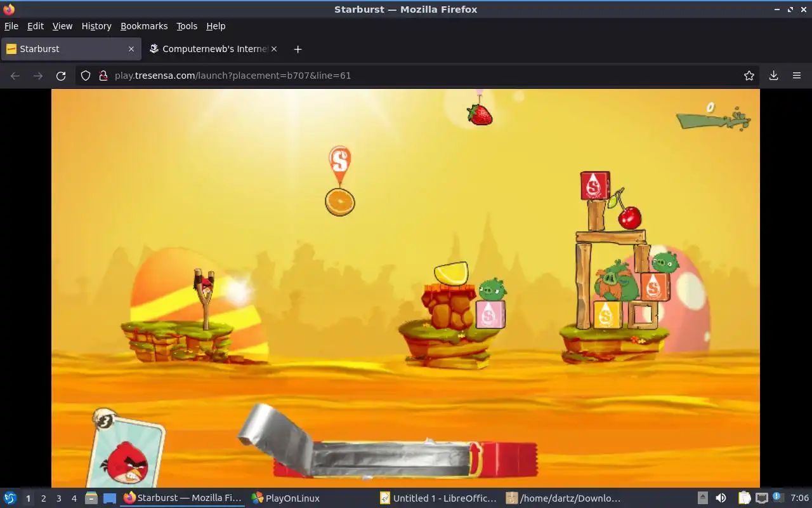Open the file manager taskbar launcher

[91, 498]
